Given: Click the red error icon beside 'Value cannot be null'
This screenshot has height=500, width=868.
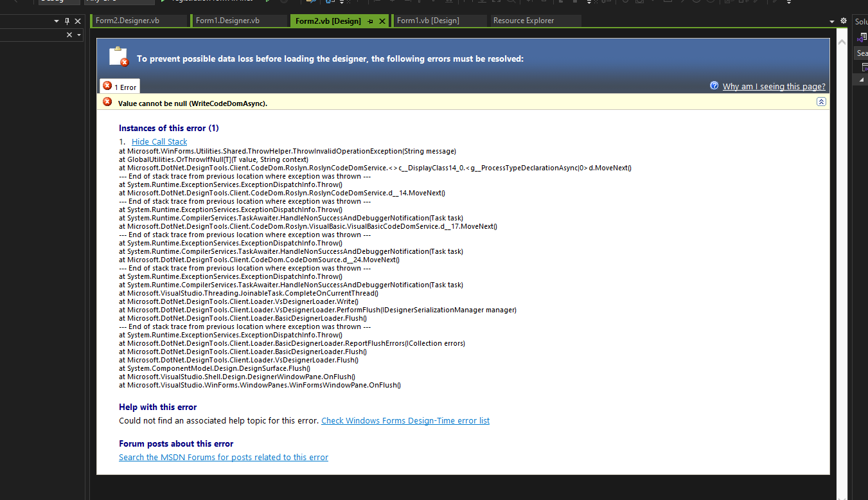Looking at the screenshot, I should click(107, 102).
